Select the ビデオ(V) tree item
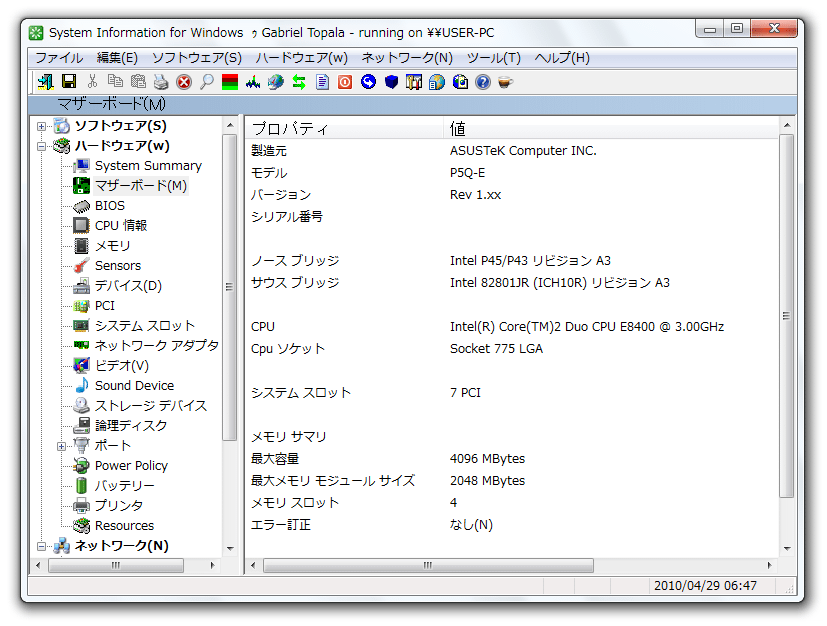Image resolution: width=827 pixels, height=626 pixels. click(122, 365)
